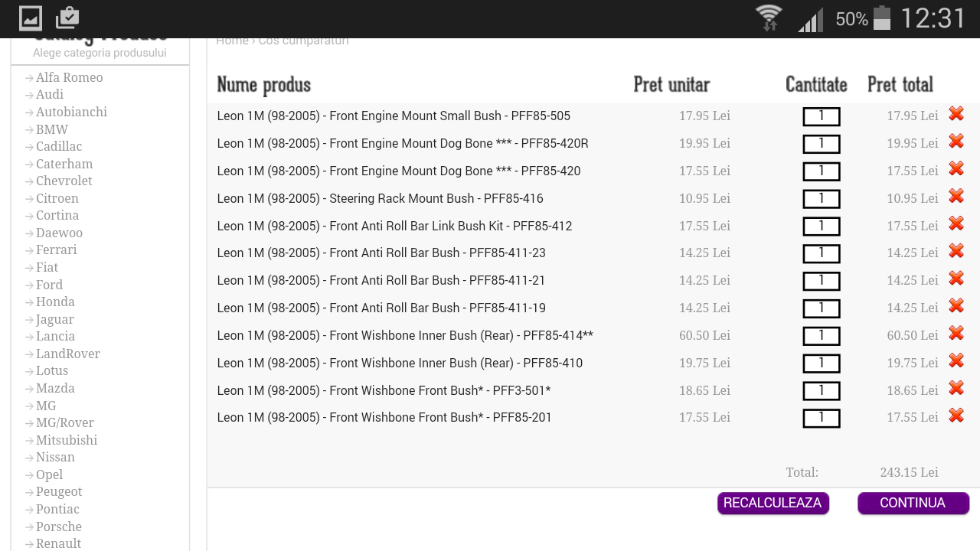Choose Chevrolet from the catalog list
980x551 pixels.
click(64, 181)
